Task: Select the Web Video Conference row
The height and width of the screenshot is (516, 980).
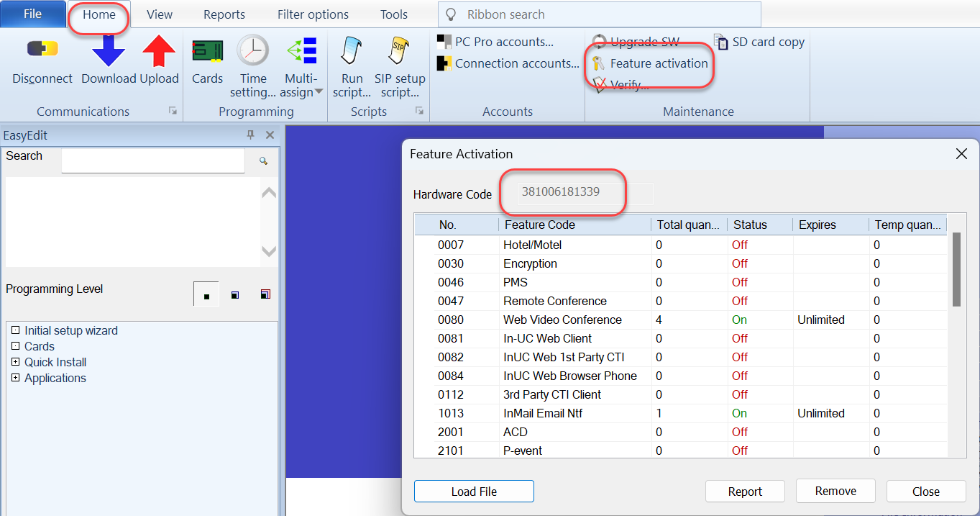Action: coord(680,320)
